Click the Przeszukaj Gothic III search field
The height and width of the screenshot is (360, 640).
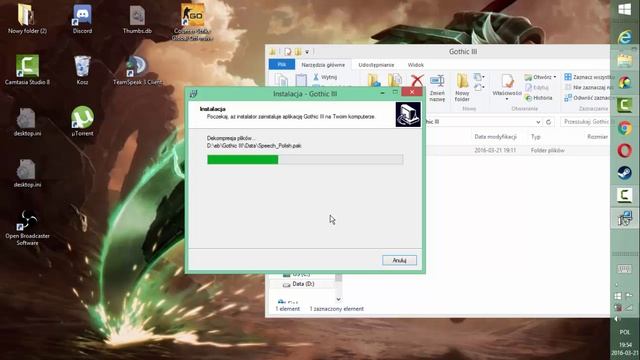click(587, 122)
